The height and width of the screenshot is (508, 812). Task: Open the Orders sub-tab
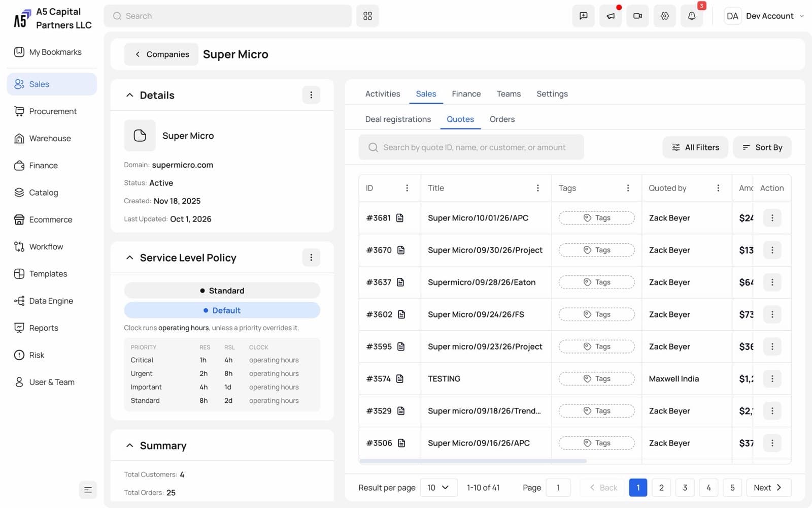pos(502,119)
